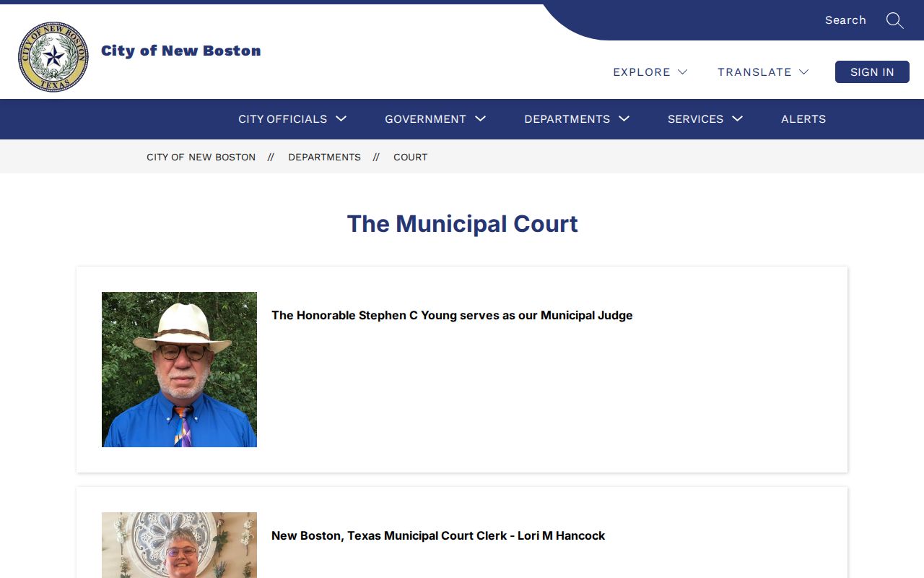Open the Explore dropdown
Viewport: 924px width, 578px height.
(650, 72)
